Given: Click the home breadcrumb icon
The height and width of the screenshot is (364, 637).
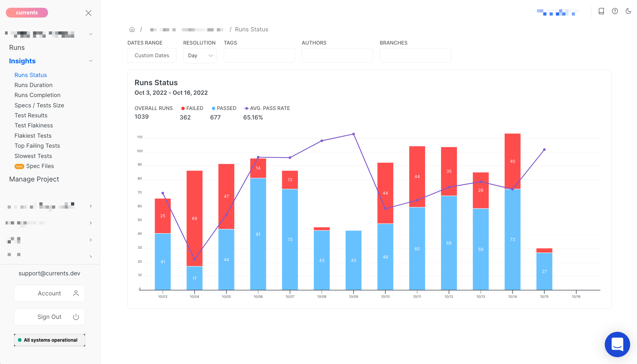Looking at the screenshot, I should click(x=132, y=29).
